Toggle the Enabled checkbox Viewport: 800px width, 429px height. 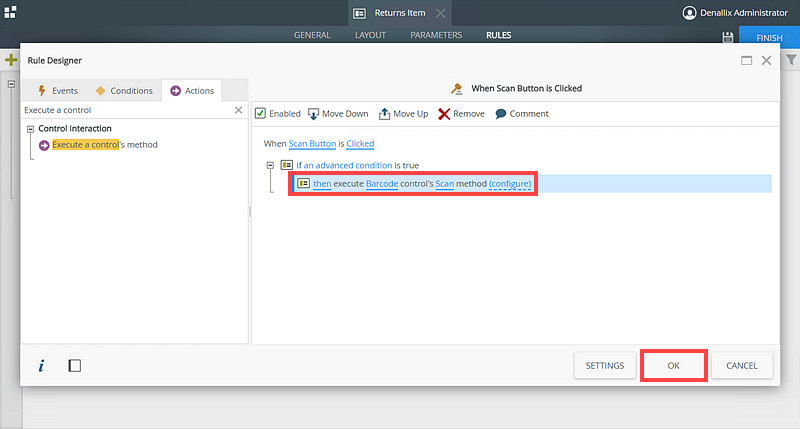click(x=260, y=113)
